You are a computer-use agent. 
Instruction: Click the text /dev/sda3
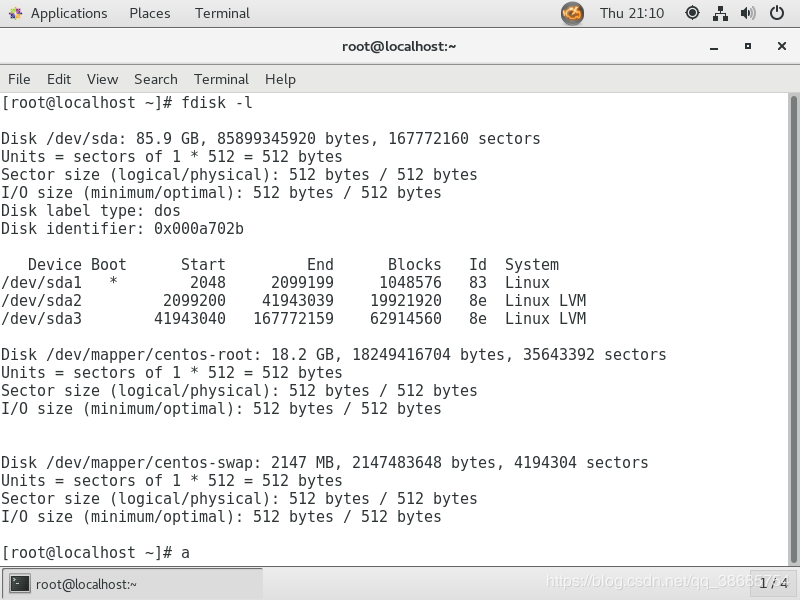[x=41, y=318]
